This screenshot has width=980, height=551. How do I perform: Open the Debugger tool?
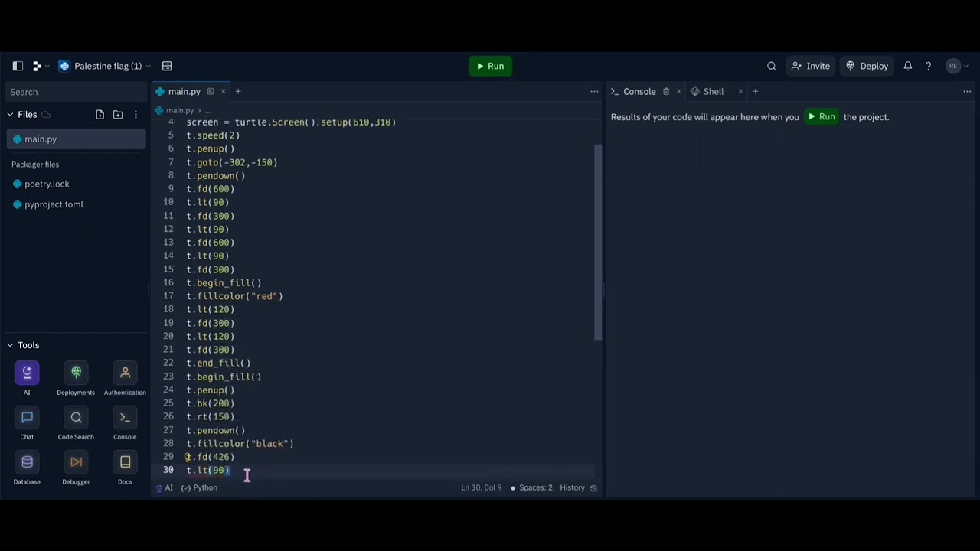(76, 468)
